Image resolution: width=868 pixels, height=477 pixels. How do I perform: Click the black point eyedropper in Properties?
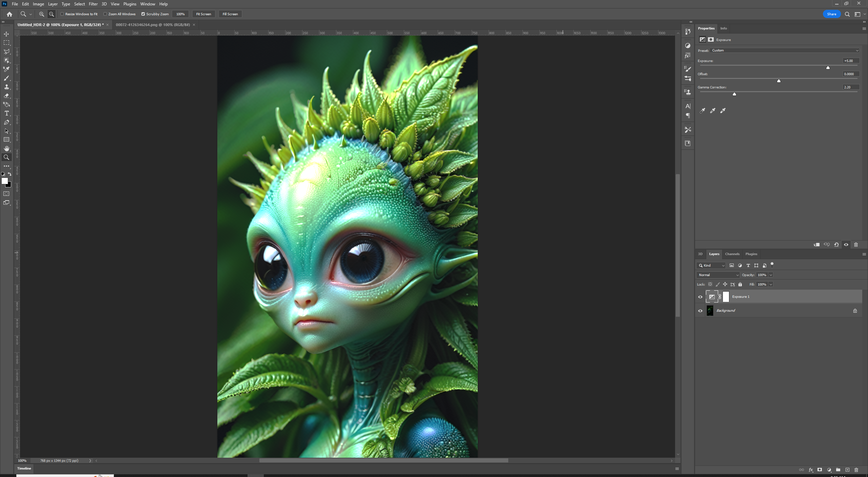pyautogui.click(x=702, y=111)
